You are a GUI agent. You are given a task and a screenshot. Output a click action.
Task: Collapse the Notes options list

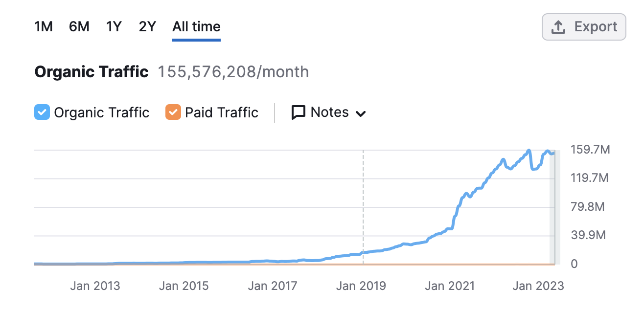361,113
